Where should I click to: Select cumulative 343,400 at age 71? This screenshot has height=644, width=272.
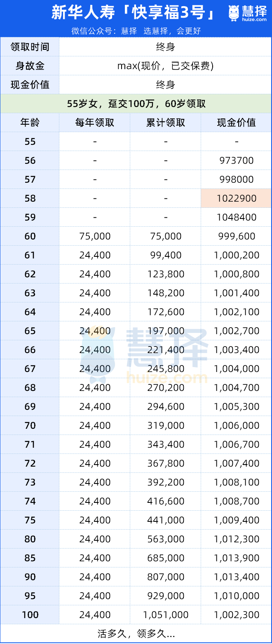click(166, 444)
